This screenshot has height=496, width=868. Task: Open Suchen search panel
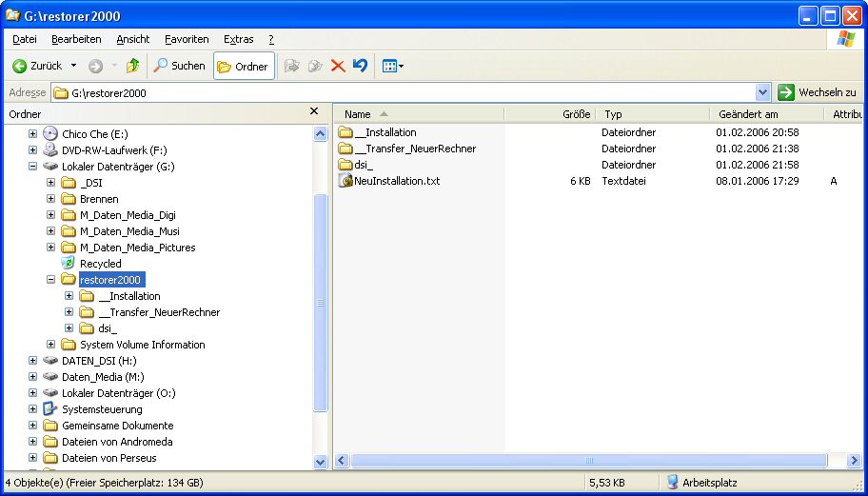tap(179, 66)
